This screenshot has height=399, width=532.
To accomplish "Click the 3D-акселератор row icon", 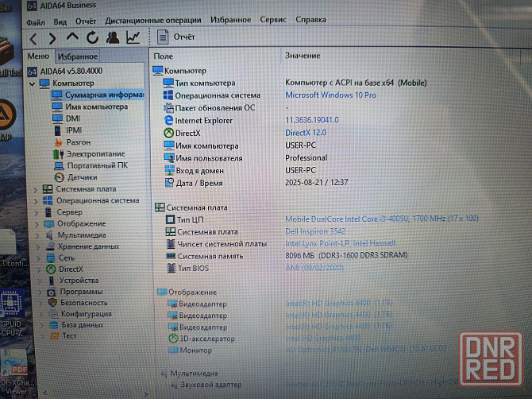I will point(173,339).
